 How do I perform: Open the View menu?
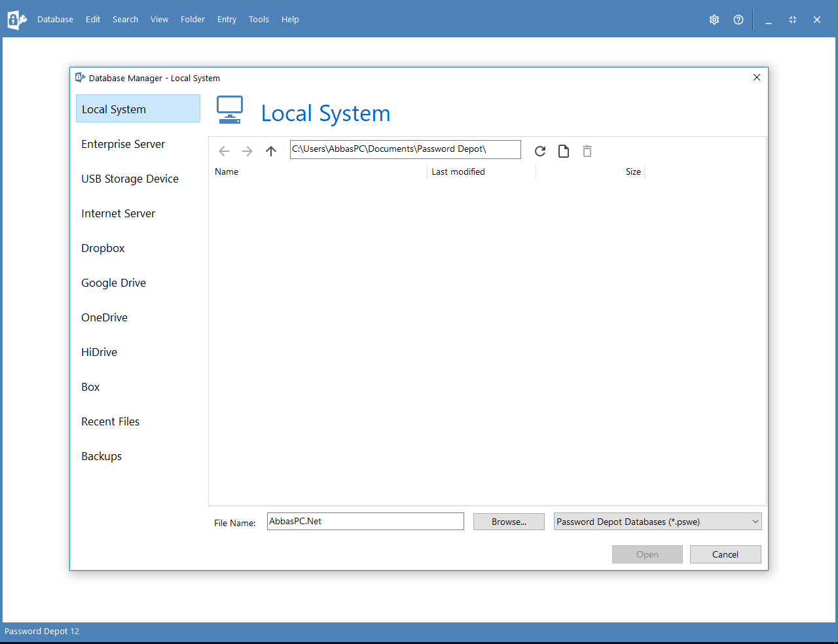(x=159, y=20)
